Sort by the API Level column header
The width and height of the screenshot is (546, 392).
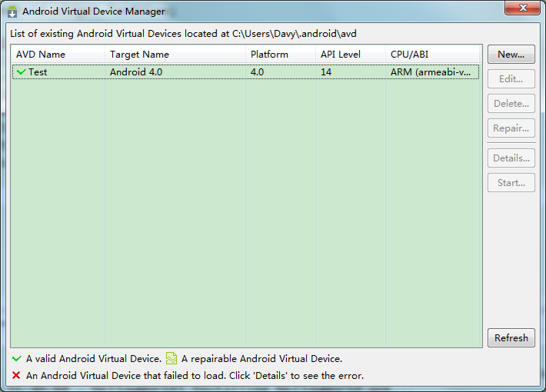351,55
